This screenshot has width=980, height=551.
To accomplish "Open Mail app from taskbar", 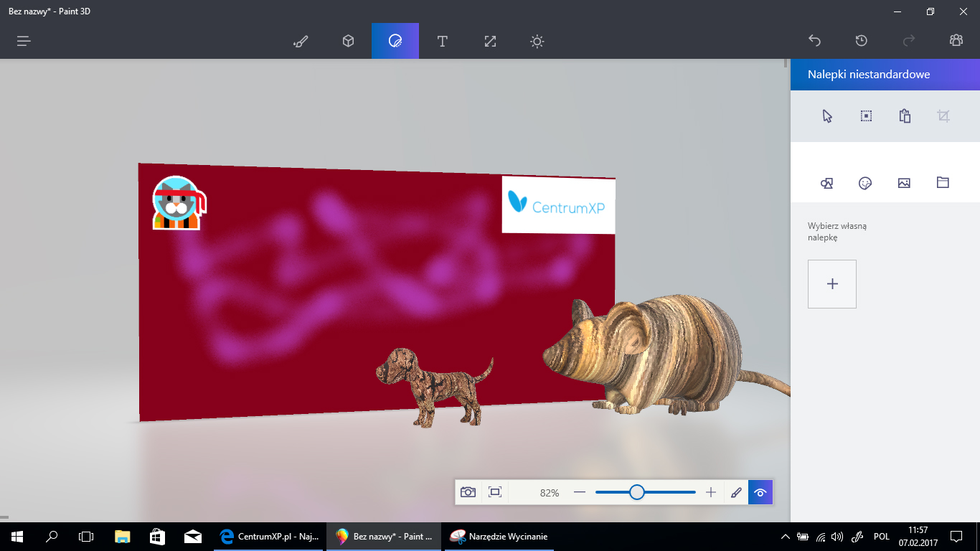I will tap(192, 536).
